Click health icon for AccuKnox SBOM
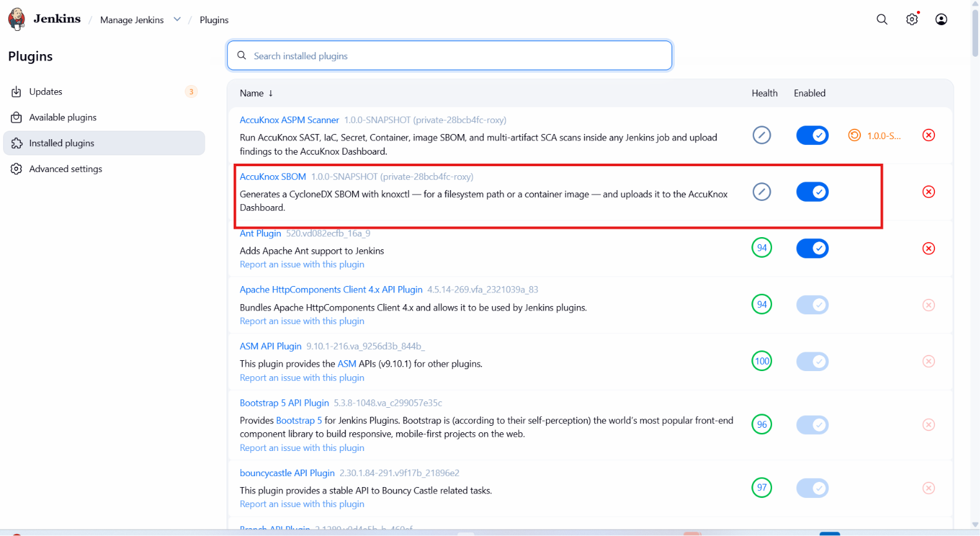The height and width of the screenshot is (536, 980). pos(762,192)
